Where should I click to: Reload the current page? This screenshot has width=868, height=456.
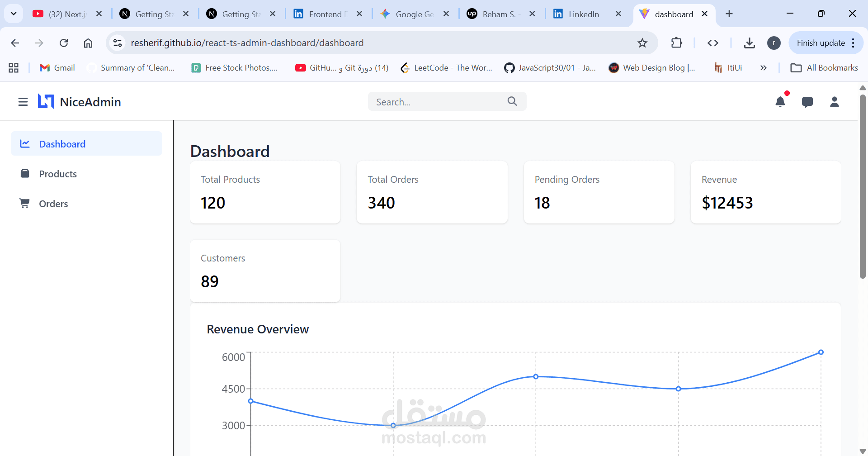[x=64, y=43]
